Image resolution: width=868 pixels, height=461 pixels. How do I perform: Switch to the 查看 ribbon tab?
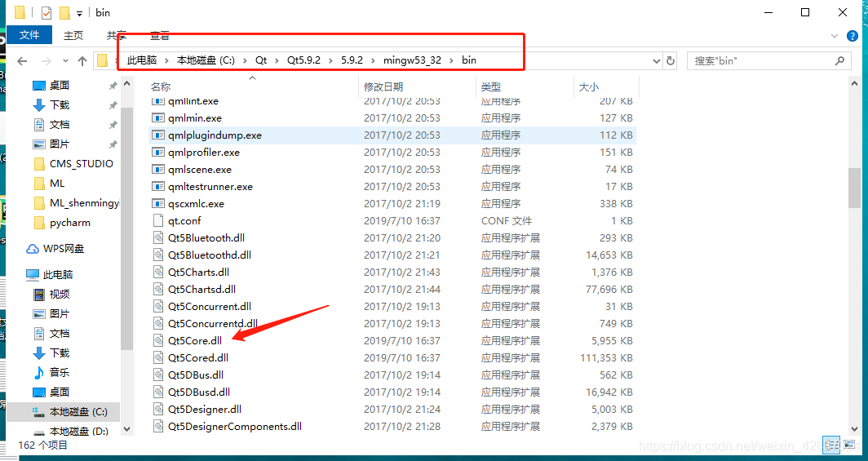(159, 35)
